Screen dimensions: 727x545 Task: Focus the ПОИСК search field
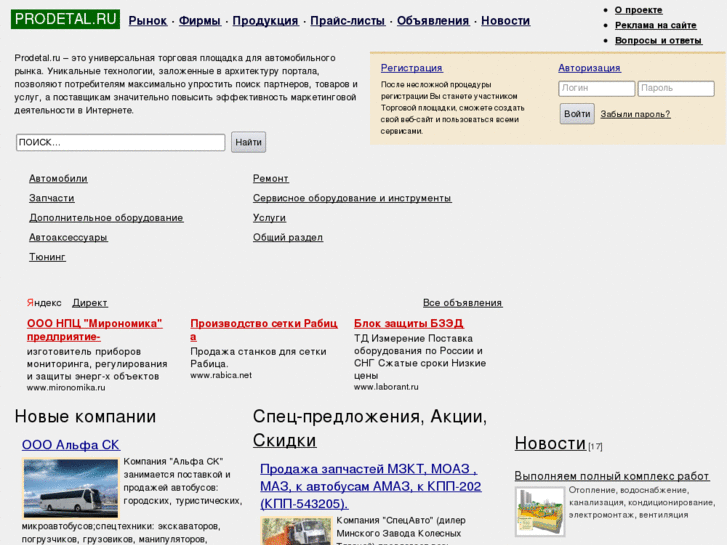pyautogui.click(x=121, y=142)
